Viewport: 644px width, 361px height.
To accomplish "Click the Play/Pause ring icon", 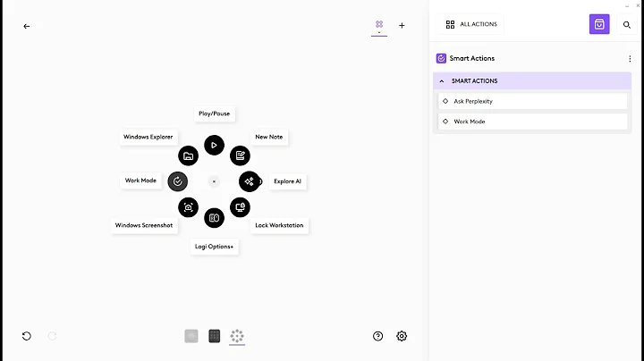I will coord(214,146).
